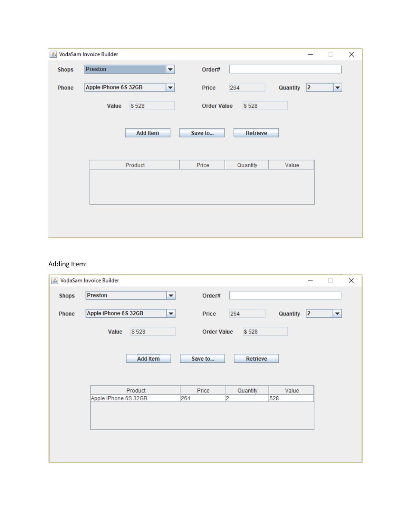
Task: Expand the Shops dropdown arrow in the lower window
Action: point(171,296)
